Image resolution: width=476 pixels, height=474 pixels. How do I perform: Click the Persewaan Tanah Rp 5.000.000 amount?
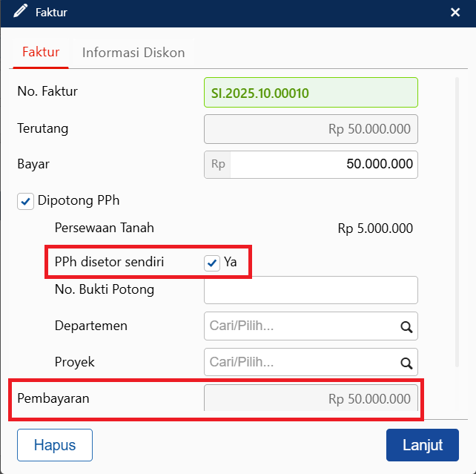tap(375, 228)
